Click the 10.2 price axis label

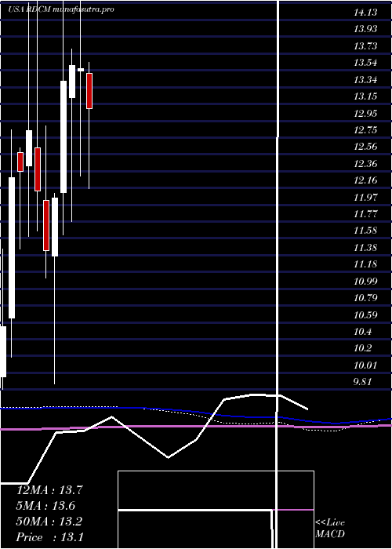[x=362, y=348]
